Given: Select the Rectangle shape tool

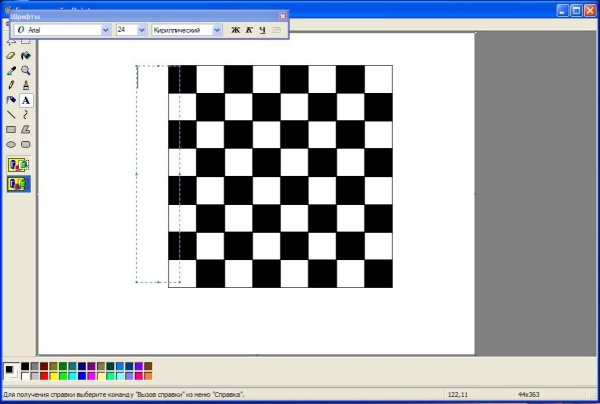Looking at the screenshot, I should point(11,130).
